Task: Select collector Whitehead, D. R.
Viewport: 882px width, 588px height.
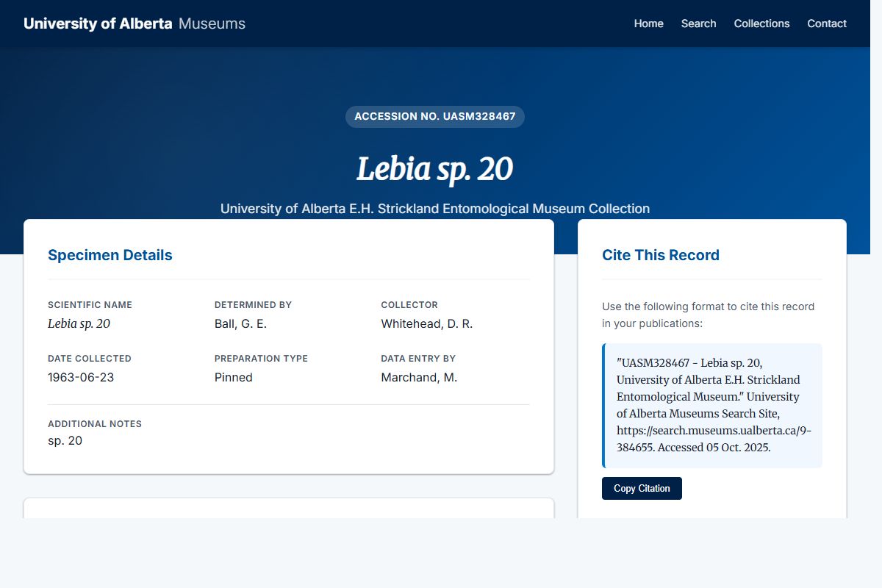Action: point(426,323)
